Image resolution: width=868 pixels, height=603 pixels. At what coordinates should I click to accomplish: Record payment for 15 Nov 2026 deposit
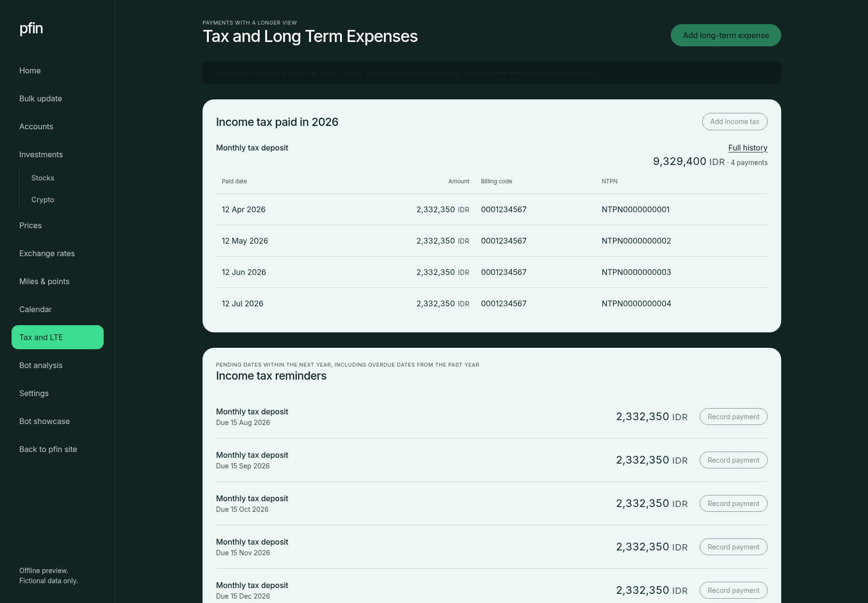733,547
